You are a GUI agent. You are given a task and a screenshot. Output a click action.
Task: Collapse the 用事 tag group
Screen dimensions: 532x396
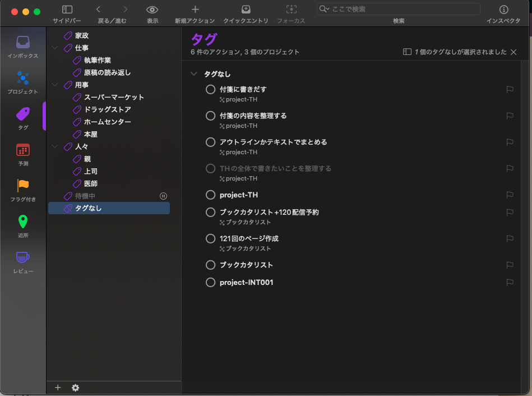[54, 85]
